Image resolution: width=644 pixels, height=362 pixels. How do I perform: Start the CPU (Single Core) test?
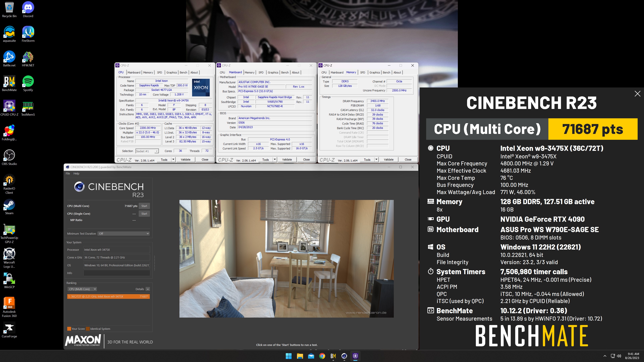(144, 214)
